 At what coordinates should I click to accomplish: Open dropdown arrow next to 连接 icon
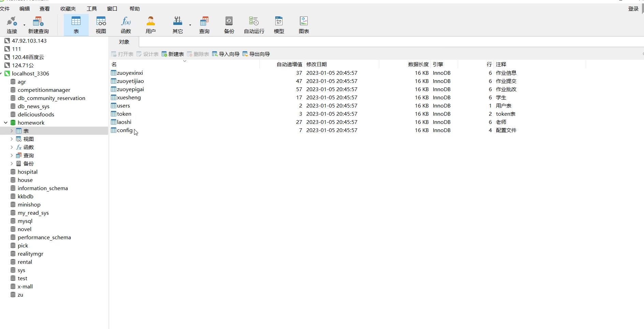[24, 25]
